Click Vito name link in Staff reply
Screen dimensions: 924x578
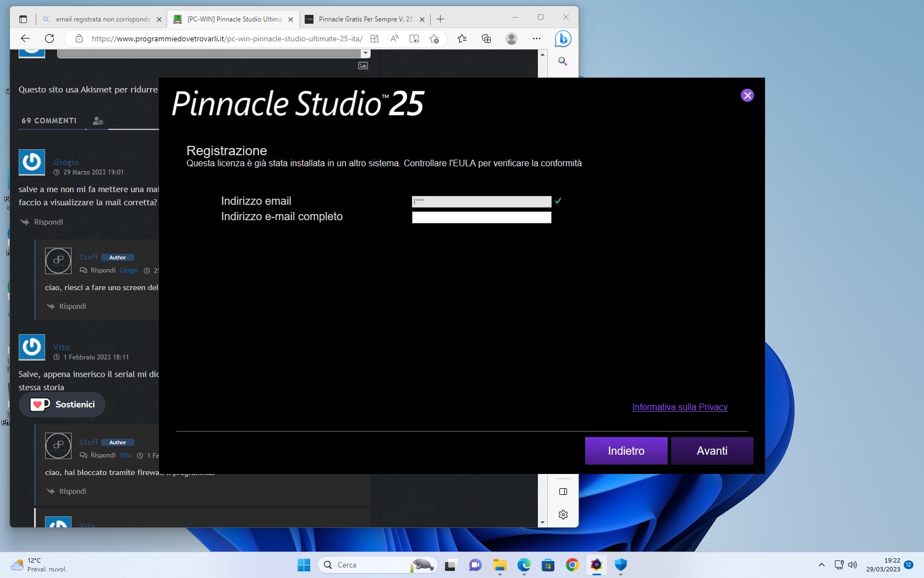pos(125,455)
